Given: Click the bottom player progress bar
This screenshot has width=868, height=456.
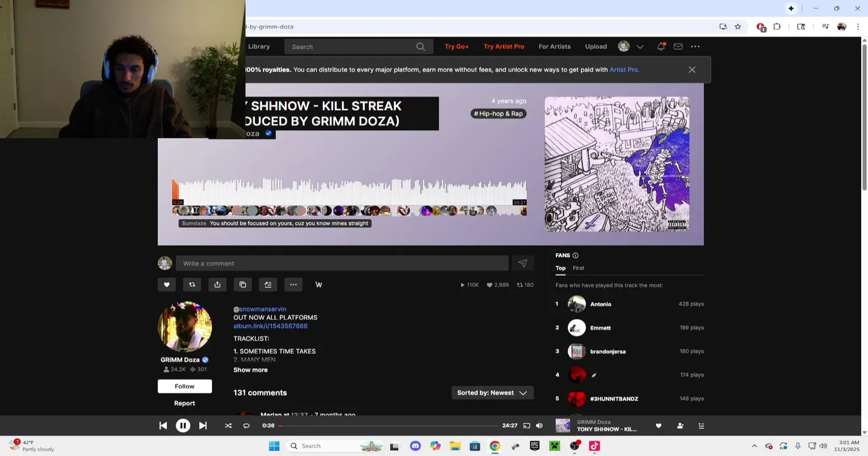Looking at the screenshot, I should (x=389, y=426).
